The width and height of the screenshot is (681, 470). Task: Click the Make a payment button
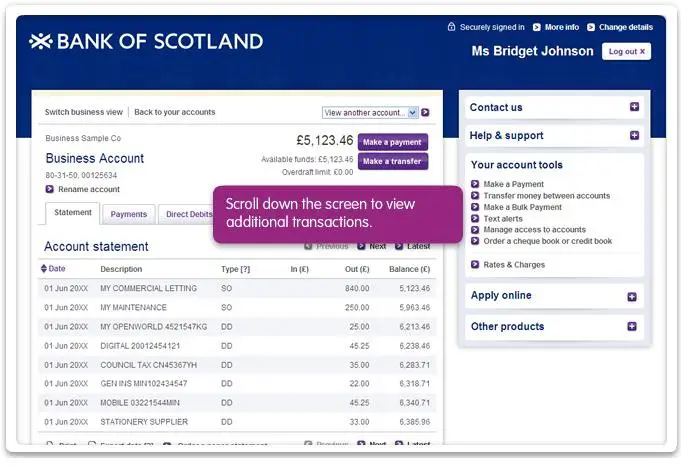click(x=393, y=142)
